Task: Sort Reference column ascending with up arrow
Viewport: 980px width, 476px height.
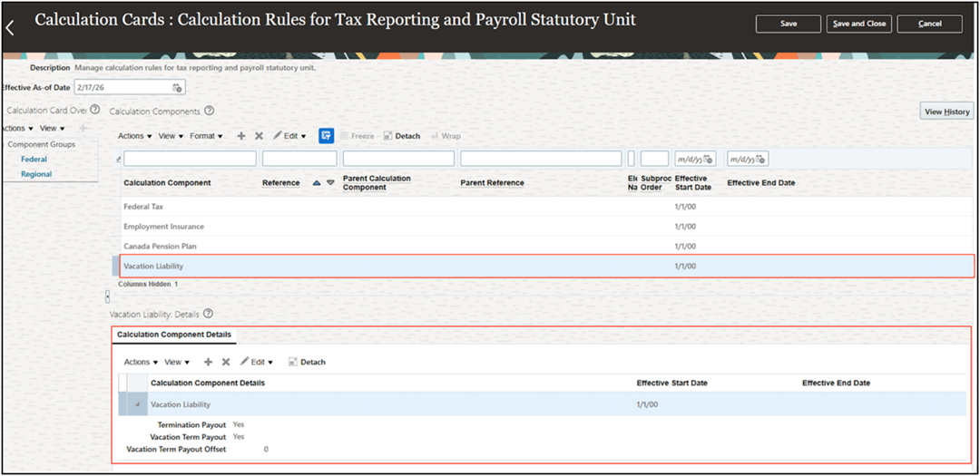Action: pos(317,183)
